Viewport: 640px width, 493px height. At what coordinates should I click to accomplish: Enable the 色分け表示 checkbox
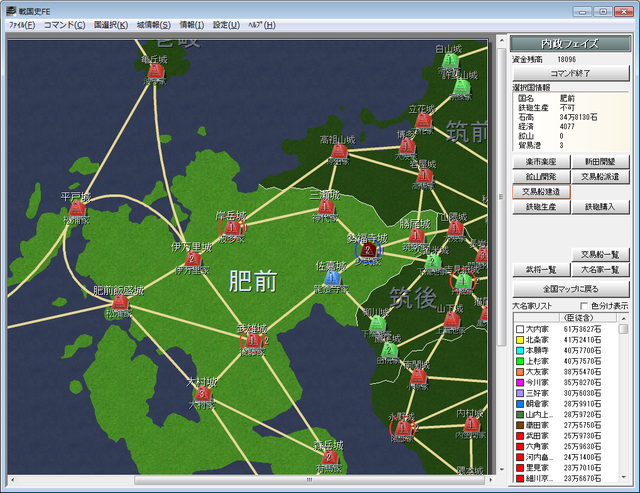click(x=583, y=306)
